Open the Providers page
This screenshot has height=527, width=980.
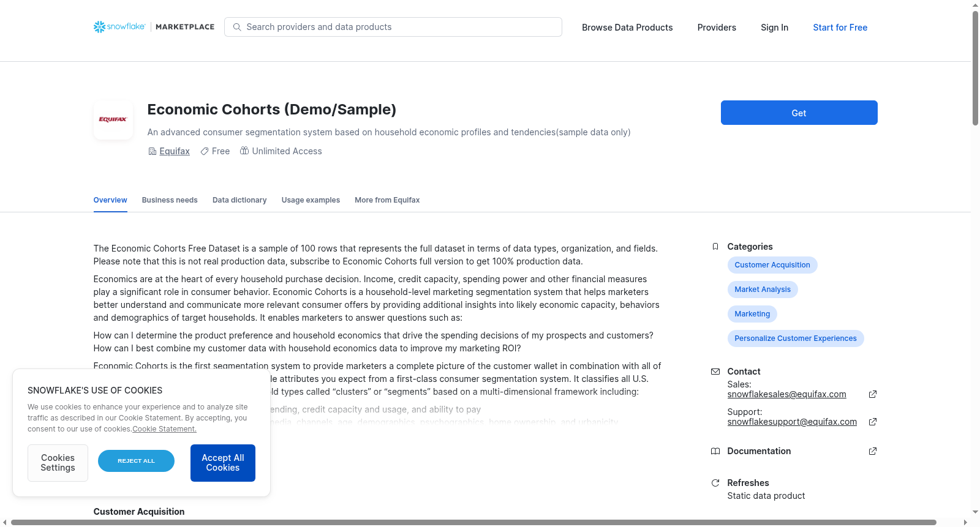pos(717,28)
